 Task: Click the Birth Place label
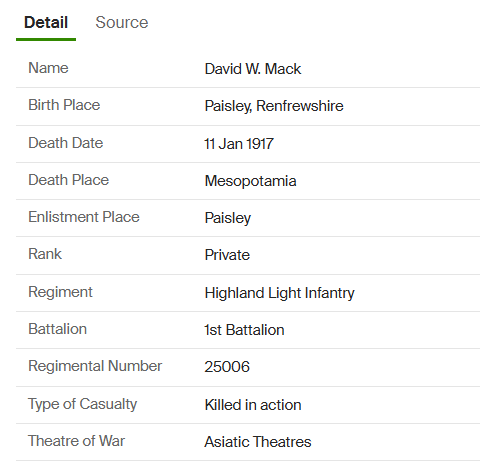64,105
